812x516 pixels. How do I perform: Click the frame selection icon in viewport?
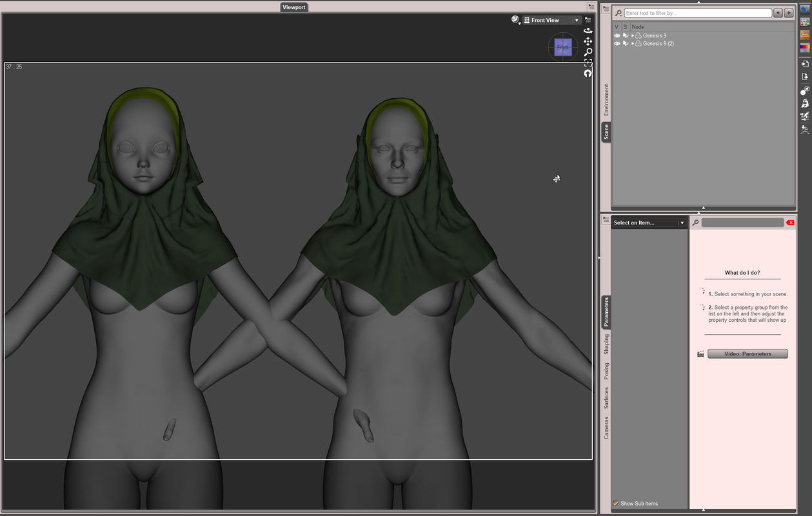(x=588, y=63)
